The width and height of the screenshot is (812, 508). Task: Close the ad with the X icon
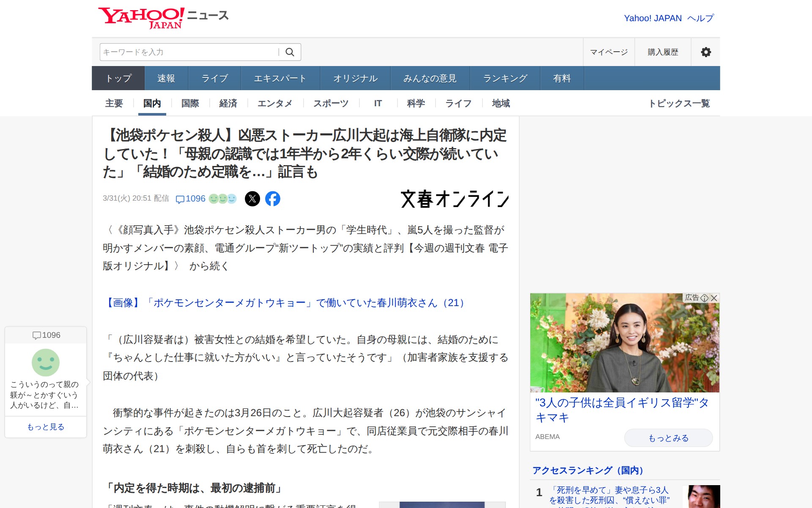pyautogui.click(x=714, y=298)
